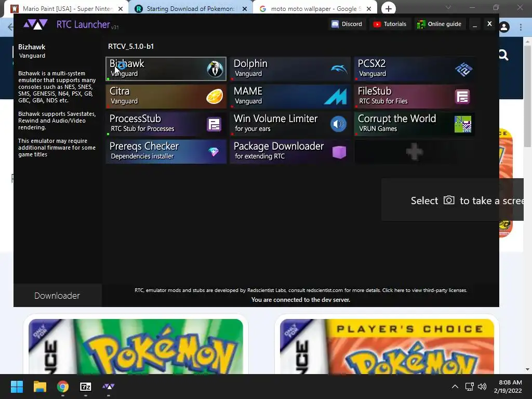Click the browser page vertical scrollbar
This screenshot has height=399, width=532.
tap(527, 96)
